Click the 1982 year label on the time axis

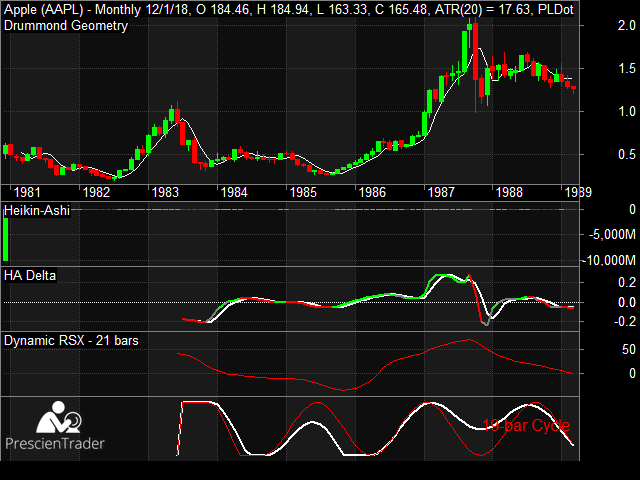click(x=96, y=192)
